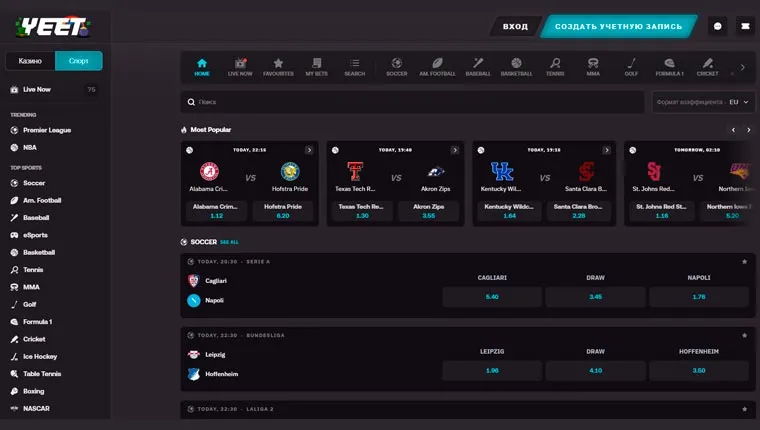
Task: Open Basketball in the sidebar
Action: [39, 253]
